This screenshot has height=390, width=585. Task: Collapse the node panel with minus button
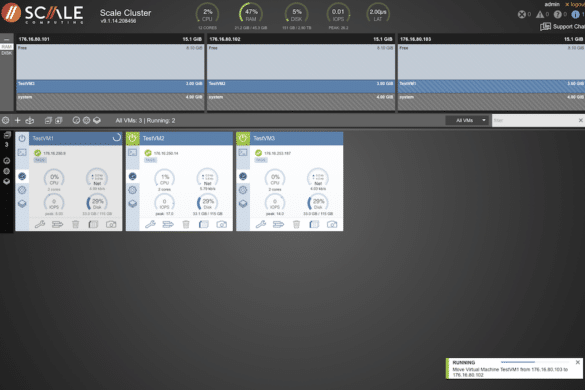point(7,39)
